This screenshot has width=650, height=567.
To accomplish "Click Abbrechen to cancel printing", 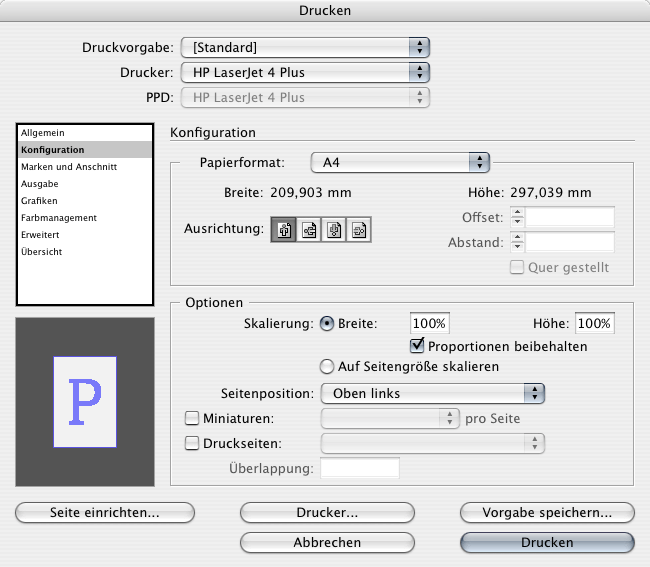I will click(327, 542).
